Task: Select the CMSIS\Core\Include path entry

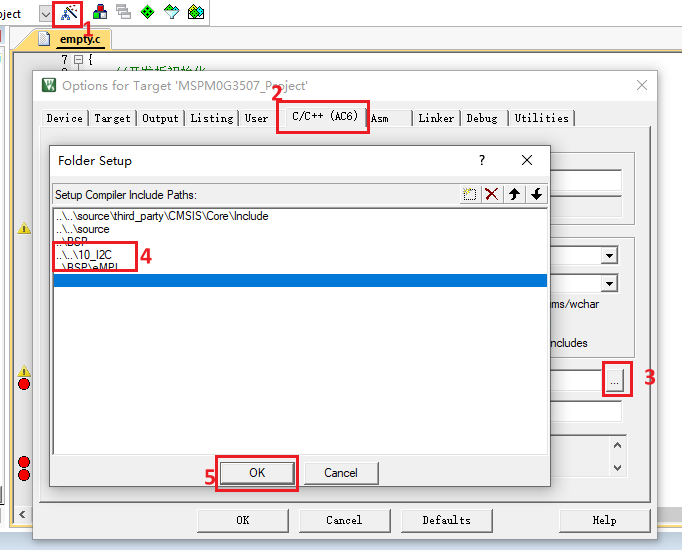Action: (x=162, y=216)
